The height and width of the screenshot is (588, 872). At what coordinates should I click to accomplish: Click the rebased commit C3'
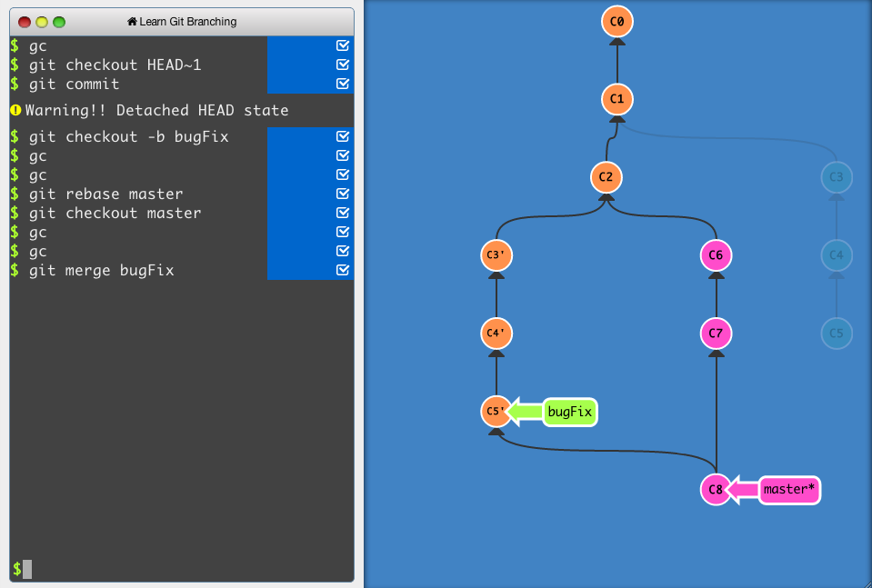point(496,255)
